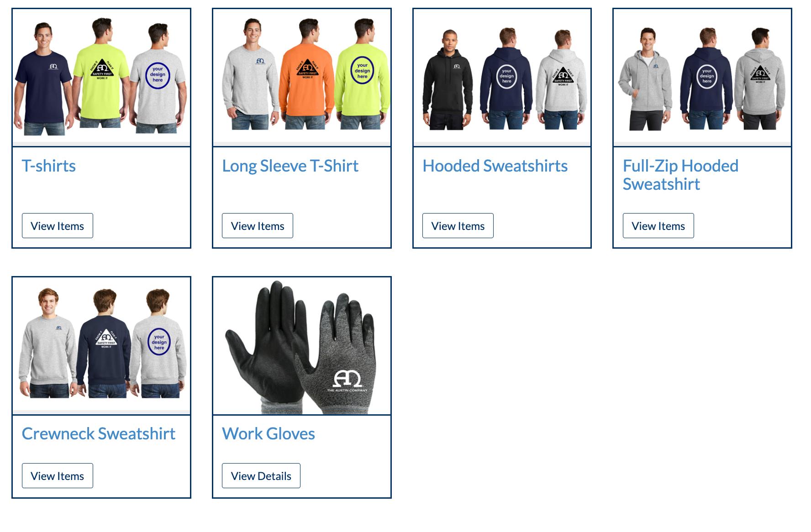The width and height of the screenshot is (811, 532).
Task: Click View Items under Long Sleeve T-Shirt
Action: pyautogui.click(x=258, y=225)
